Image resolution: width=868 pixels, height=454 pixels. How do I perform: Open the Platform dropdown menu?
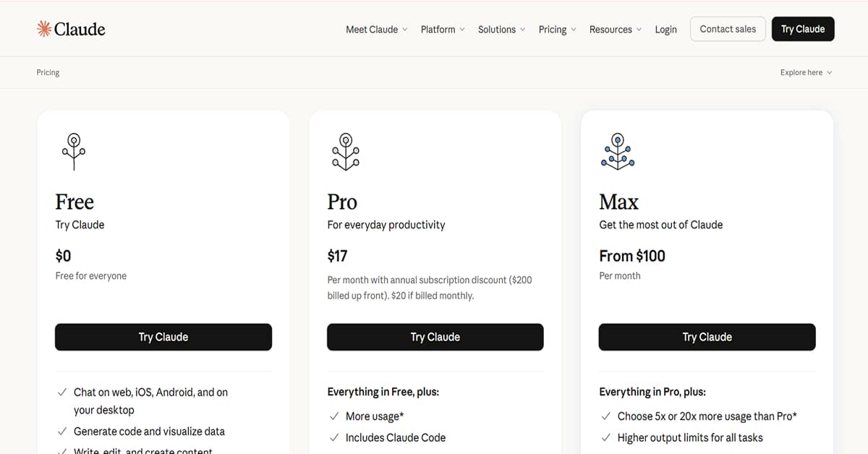(443, 30)
